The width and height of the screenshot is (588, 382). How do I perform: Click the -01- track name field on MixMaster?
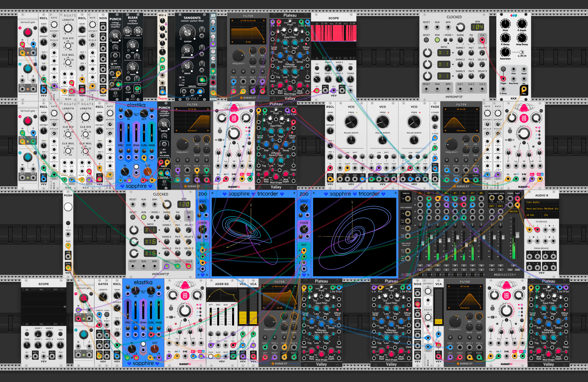[x=420, y=193]
